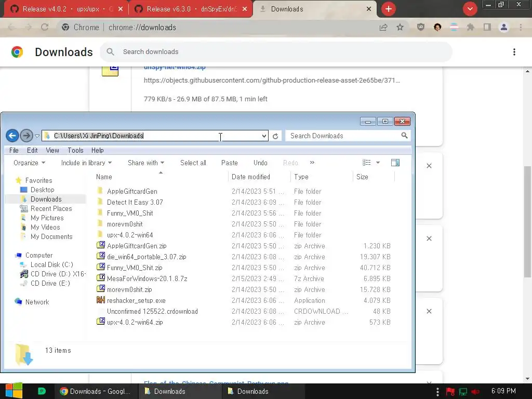Image resolution: width=532 pixels, height=399 pixels.
Task: Select the die_win64_portable_3.07.zip file
Action: 147,257
